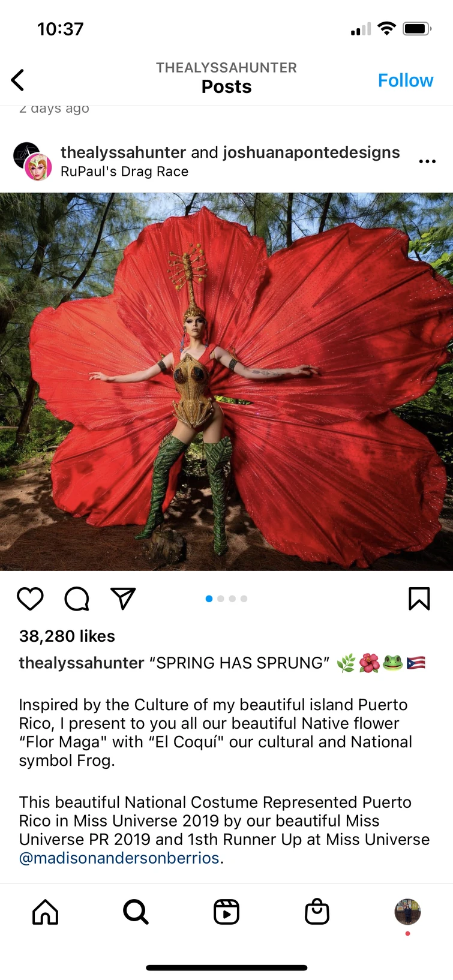The width and height of the screenshot is (453, 980).
Task: Open the Shop bag tab icon
Action: tap(317, 912)
